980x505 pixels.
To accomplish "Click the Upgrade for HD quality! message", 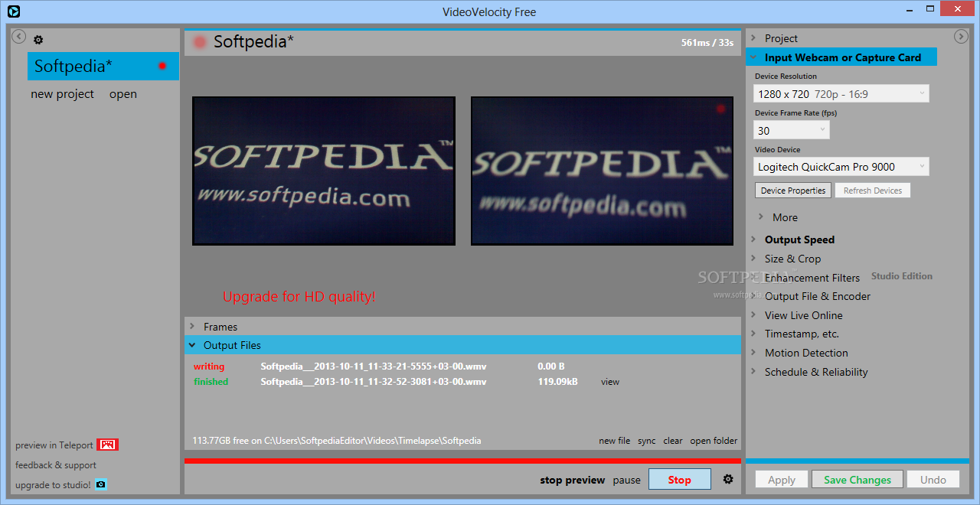I will click(299, 296).
